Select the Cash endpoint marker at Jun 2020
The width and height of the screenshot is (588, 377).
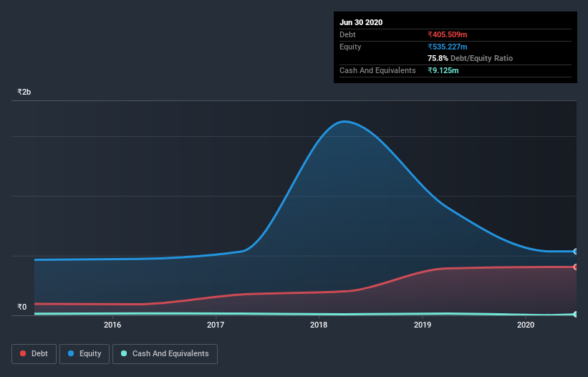click(x=576, y=314)
